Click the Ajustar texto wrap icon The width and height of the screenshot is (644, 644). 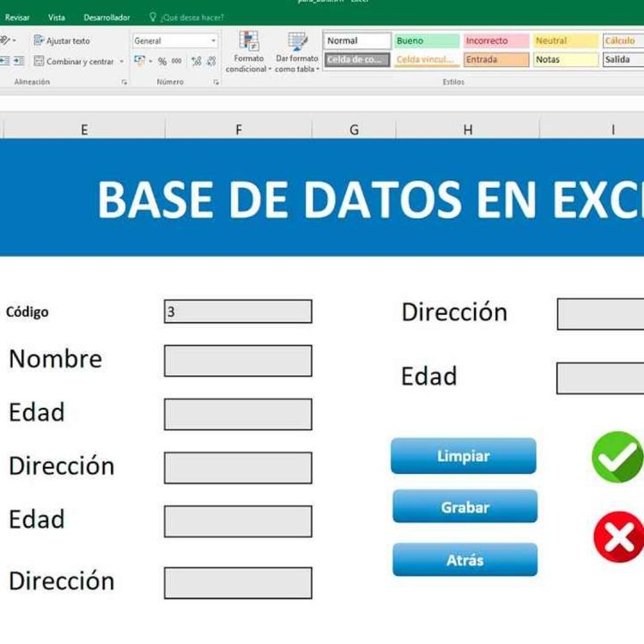(x=39, y=40)
